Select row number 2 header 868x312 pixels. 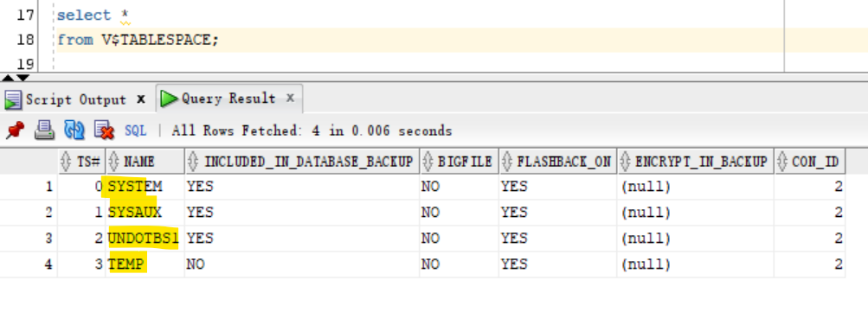[29, 213]
